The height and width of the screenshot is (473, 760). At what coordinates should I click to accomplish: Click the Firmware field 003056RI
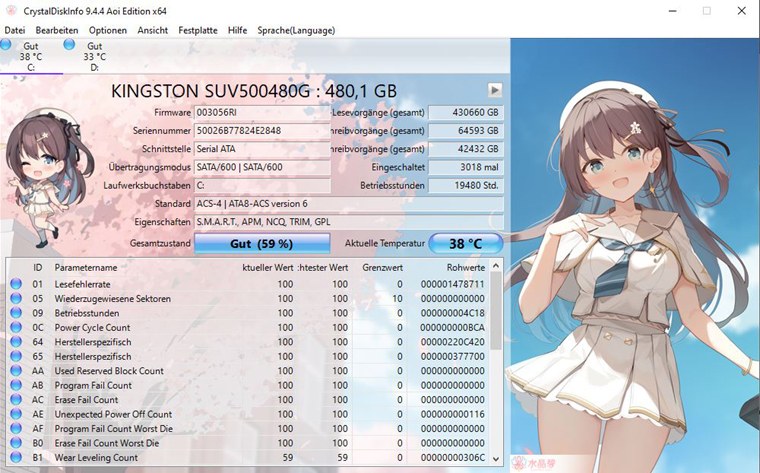click(262, 112)
